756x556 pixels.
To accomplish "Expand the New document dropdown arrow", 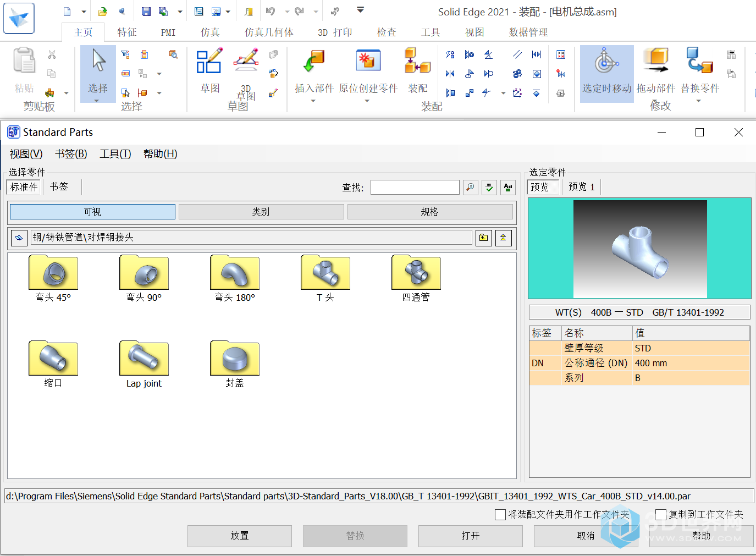I will (84, 12).
